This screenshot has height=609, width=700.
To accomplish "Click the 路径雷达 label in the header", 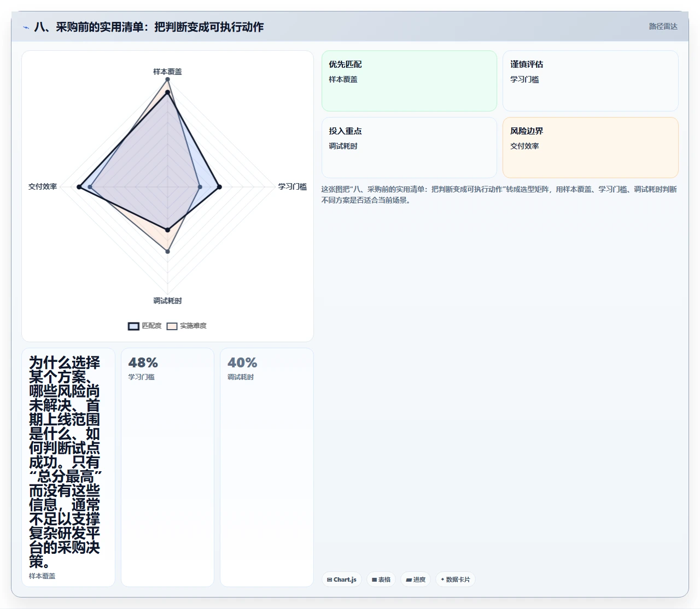I will tap(663, 26).
